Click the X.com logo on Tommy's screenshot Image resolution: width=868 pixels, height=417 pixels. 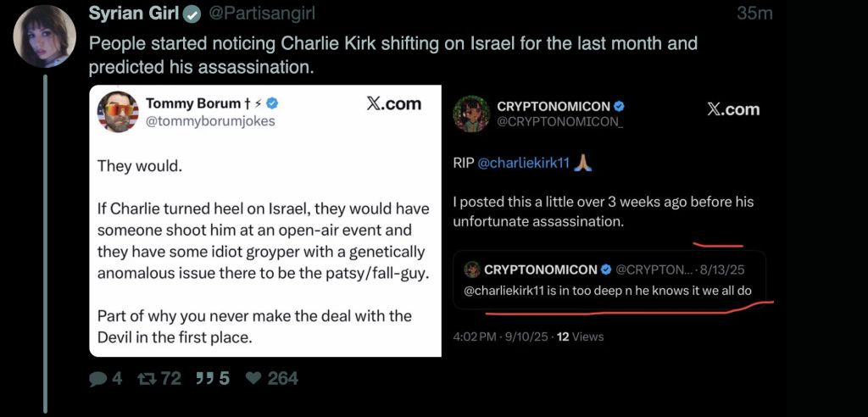pyautogui.click(x=393, y=103)
